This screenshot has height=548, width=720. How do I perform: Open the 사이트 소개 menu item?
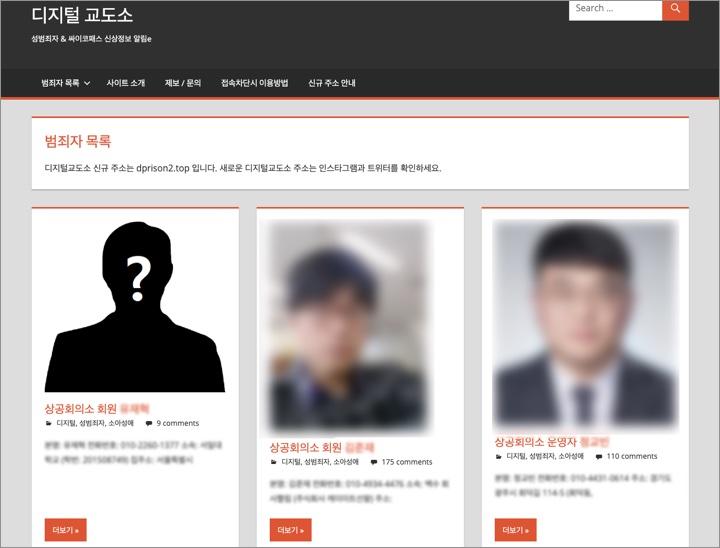pos(126,83)
